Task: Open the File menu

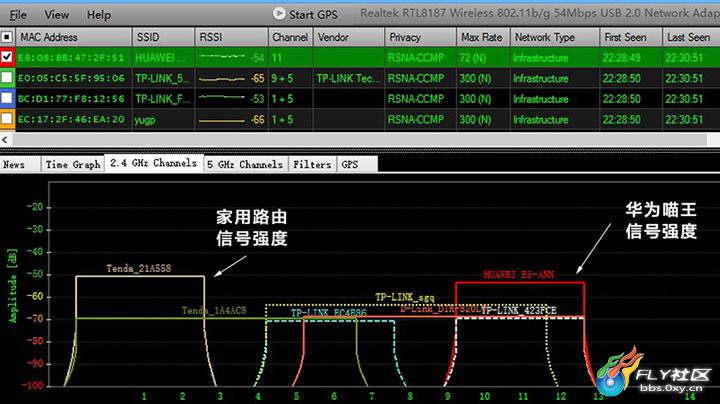Action: [x=18, y=15]
